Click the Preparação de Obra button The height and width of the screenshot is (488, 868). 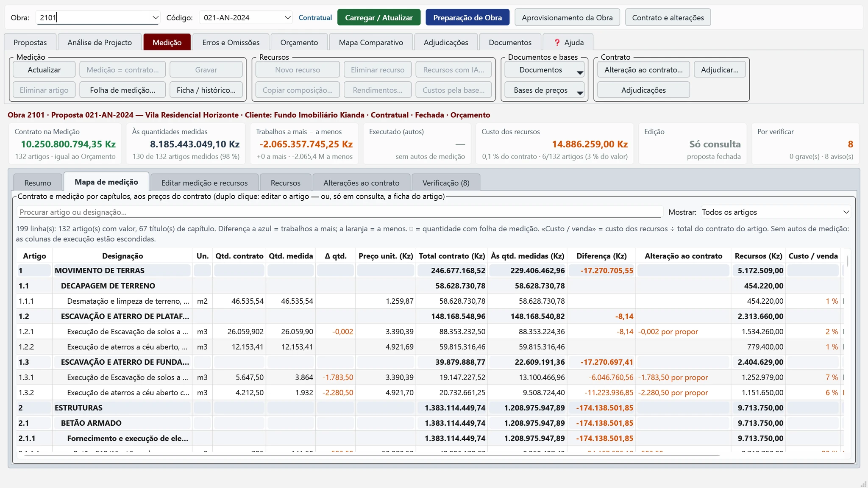coord(467,18)
